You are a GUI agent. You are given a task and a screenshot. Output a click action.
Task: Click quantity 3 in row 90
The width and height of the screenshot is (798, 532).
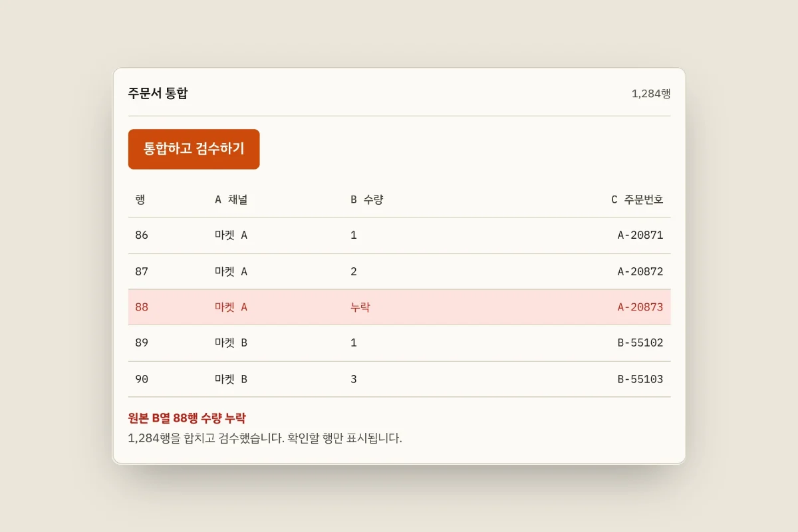(354, 379)
